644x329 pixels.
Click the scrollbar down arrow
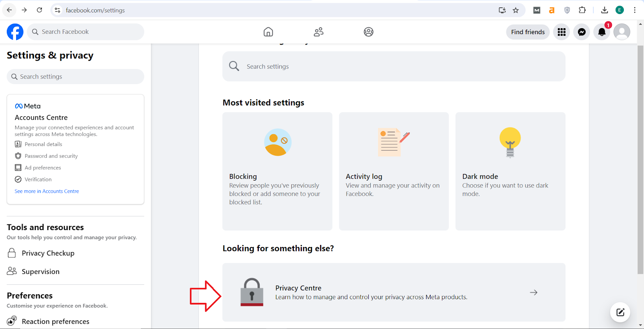(x=640, y=325)
